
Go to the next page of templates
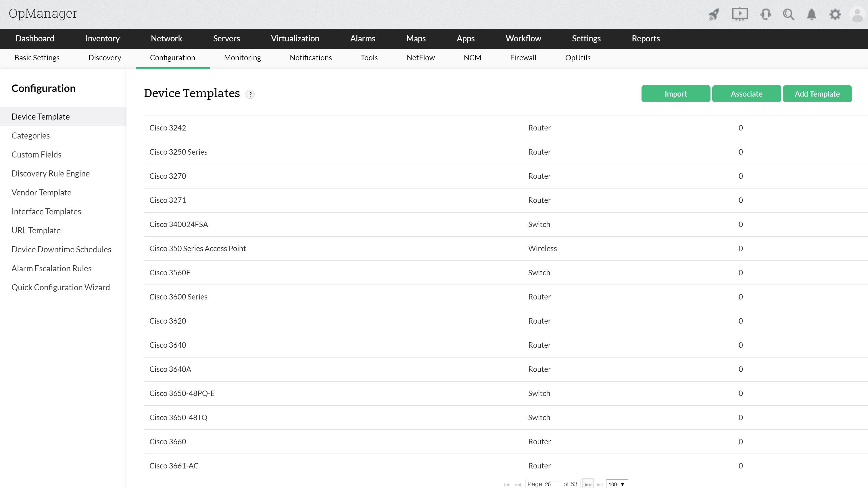[588, 484]
